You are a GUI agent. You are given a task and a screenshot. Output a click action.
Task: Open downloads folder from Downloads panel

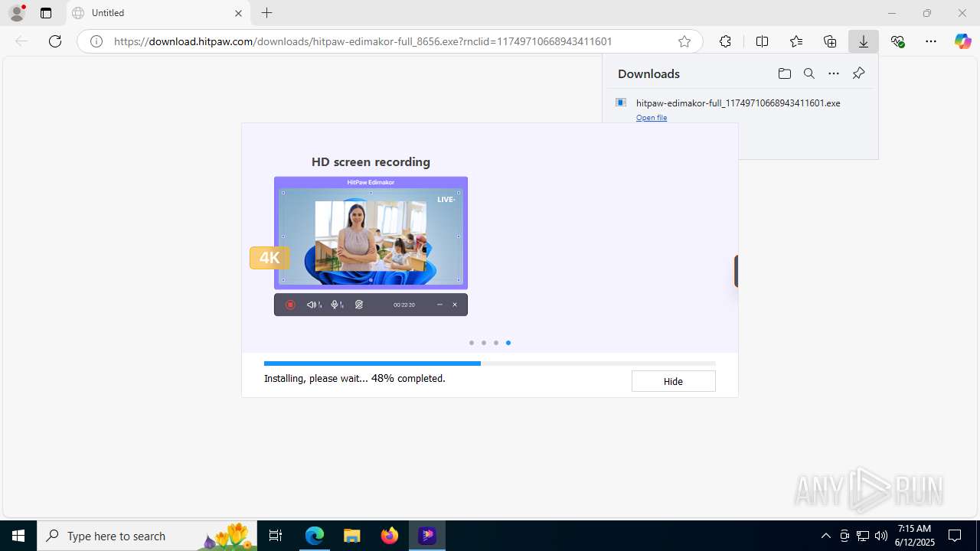[784, 73]
